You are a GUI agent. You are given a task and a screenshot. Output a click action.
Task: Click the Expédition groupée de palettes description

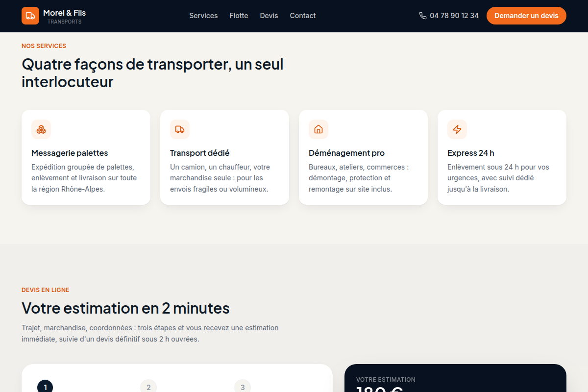click(84, 178)
